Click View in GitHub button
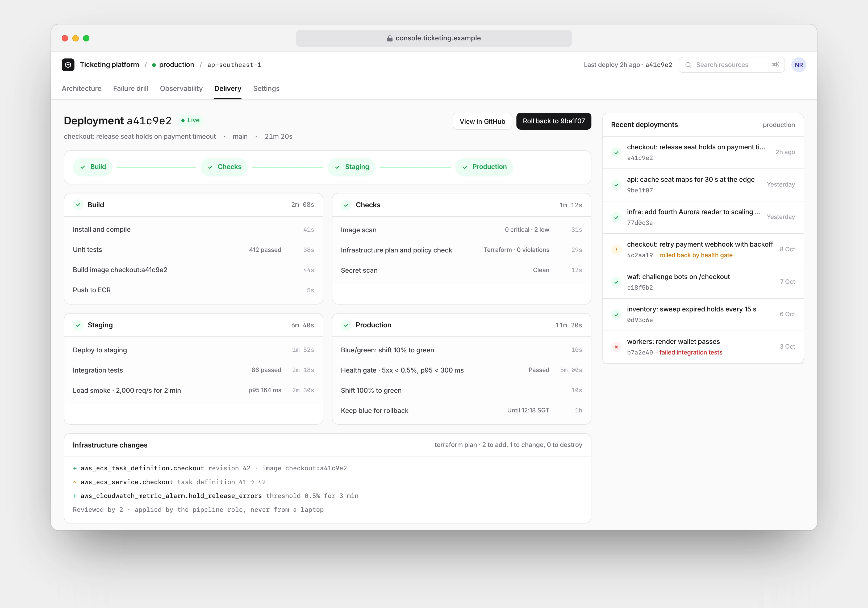The height and width of the screenshot is (608, 868). point(482,121)
